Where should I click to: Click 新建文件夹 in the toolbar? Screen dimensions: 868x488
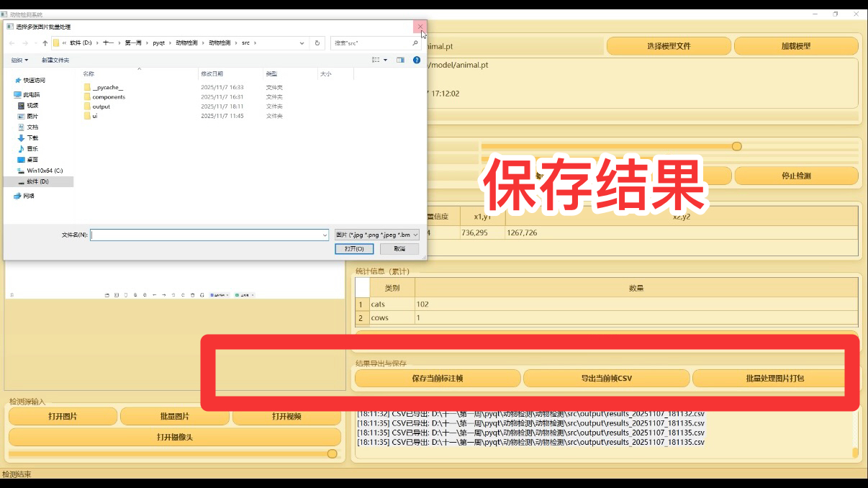(55, 60)
